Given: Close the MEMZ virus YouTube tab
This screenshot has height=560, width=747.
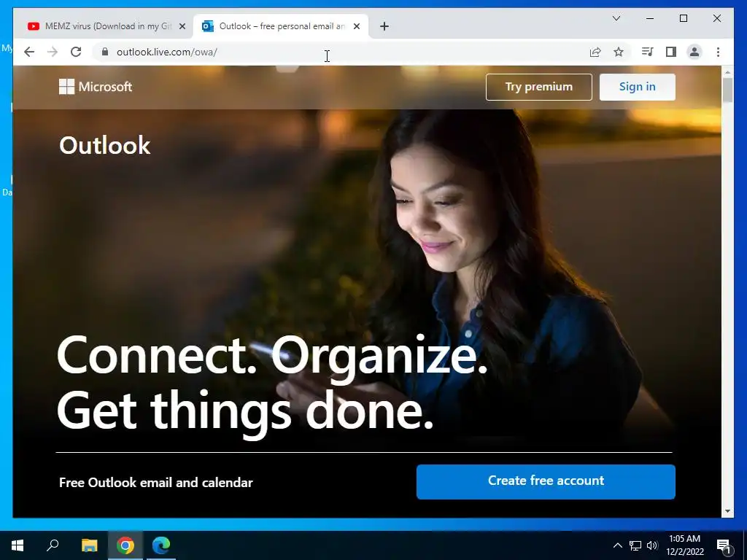Looking at the screenshot, I should [x=182, y=26].
